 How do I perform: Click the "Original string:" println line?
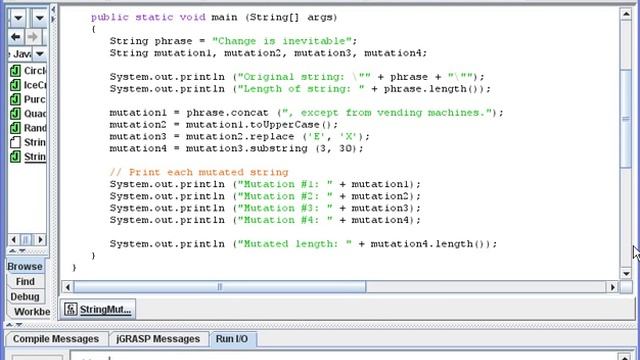pos(297,77)
